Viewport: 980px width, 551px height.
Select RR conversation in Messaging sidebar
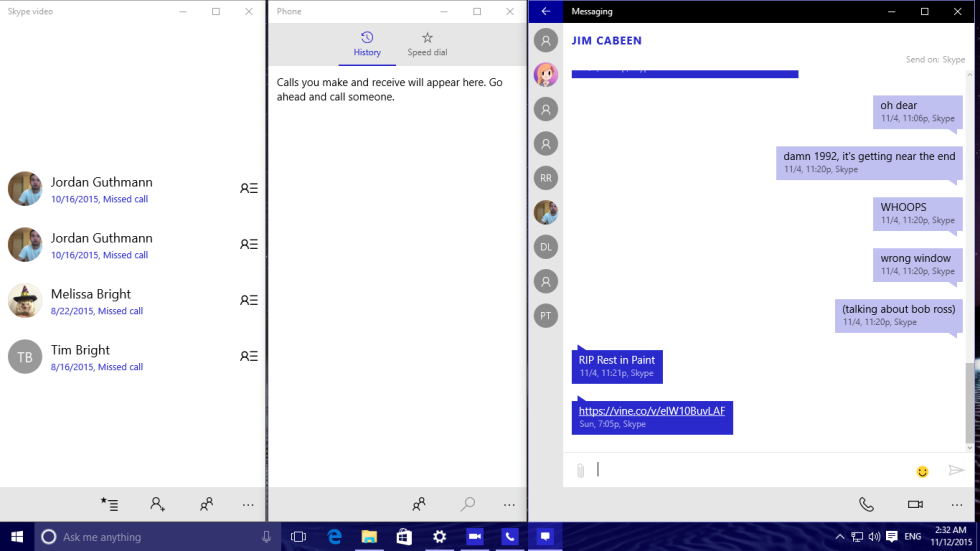click(x=546, y=178)
